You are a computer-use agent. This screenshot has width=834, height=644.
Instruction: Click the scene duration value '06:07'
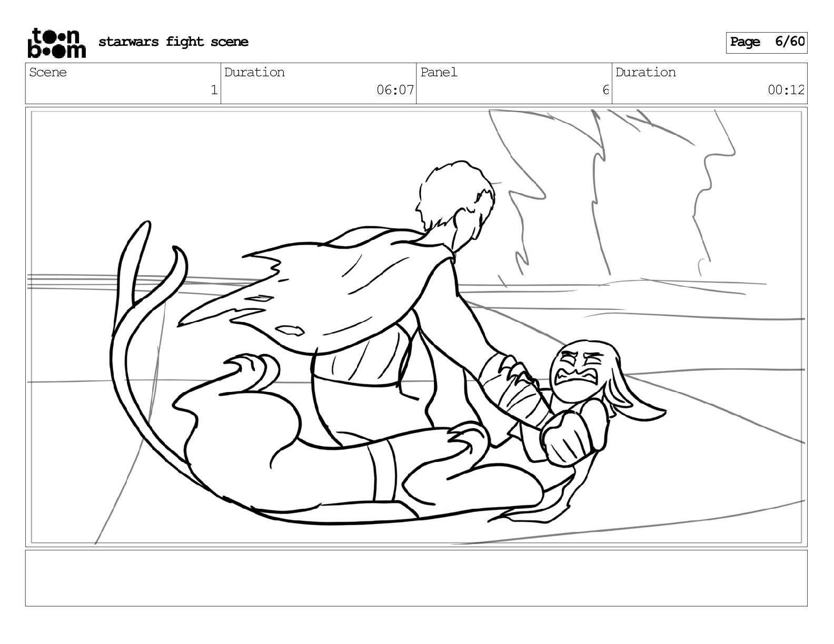395,90
